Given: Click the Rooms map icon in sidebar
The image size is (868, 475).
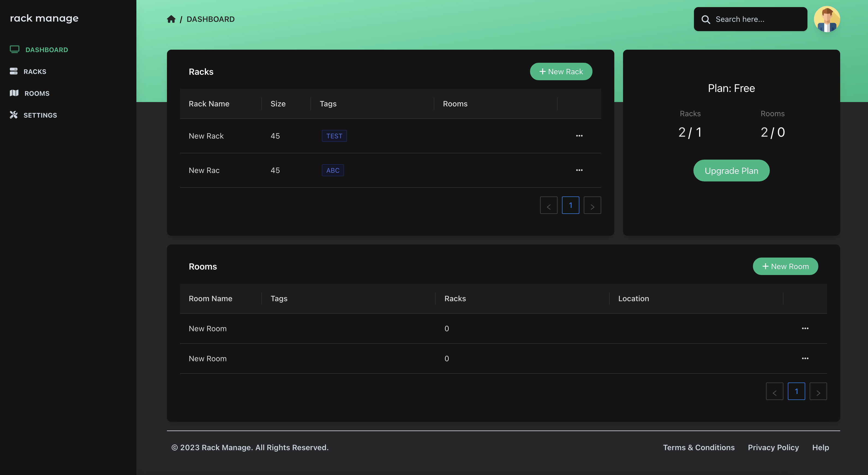Looking at the screenshot, I should click(x=14, y=93).
